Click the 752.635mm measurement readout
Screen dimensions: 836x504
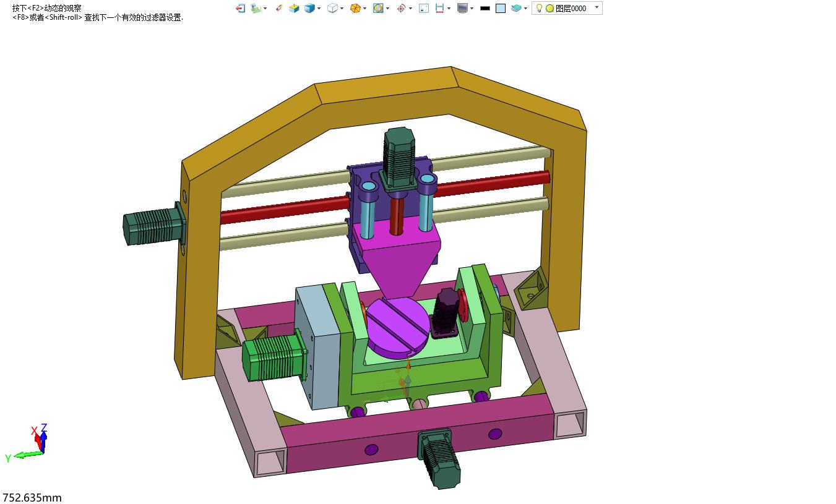32,498
